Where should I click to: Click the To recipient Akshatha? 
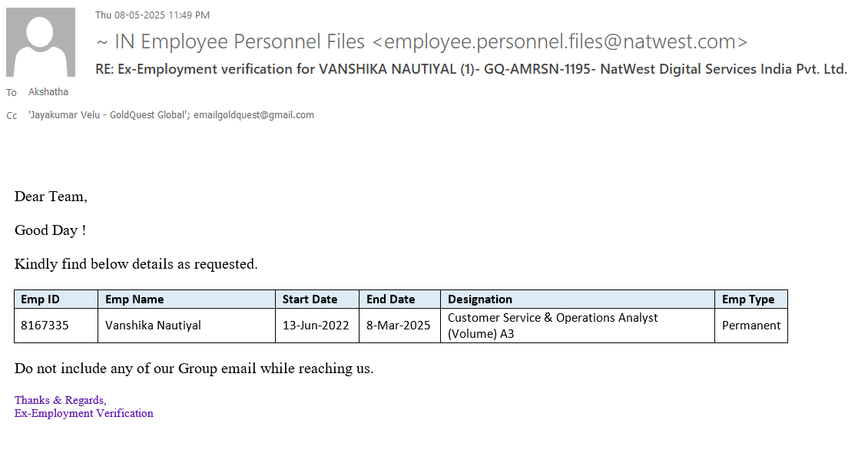48,92
